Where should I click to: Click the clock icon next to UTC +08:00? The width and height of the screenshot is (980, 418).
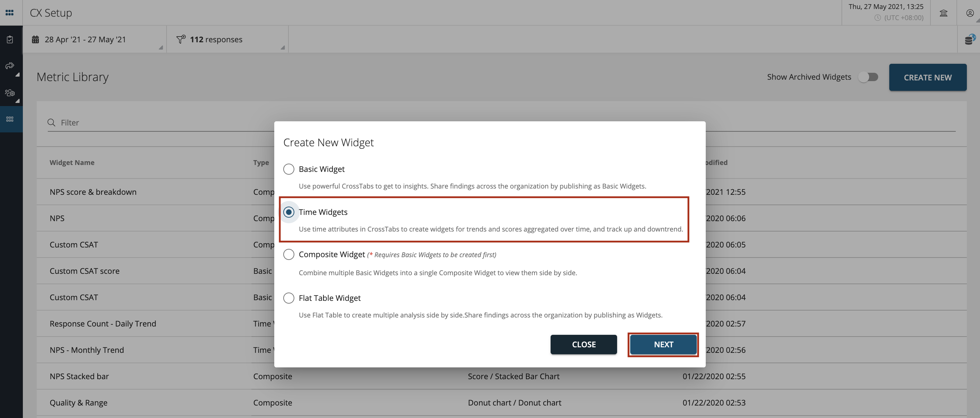[x=877, y=18]
